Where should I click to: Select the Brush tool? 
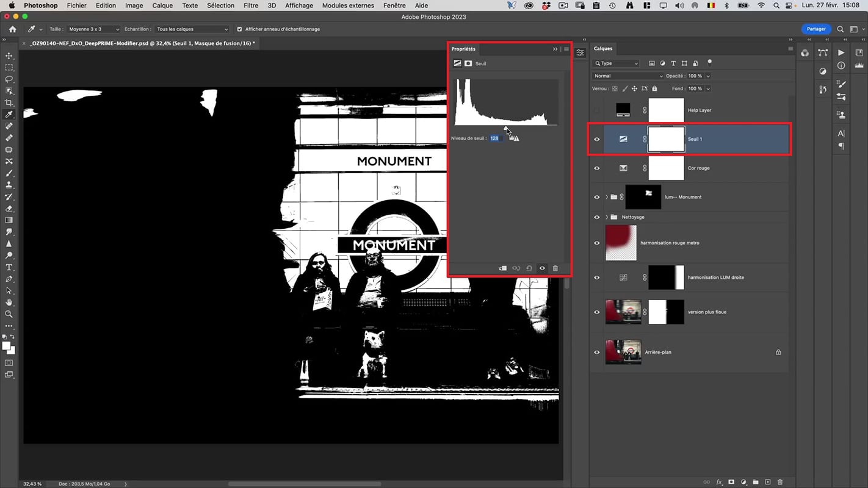pyautogui.click(x=9, y=173)
